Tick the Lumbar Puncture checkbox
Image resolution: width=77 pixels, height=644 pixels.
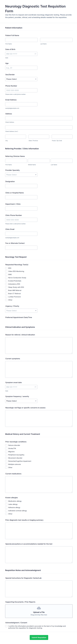[x=6, y=297]
